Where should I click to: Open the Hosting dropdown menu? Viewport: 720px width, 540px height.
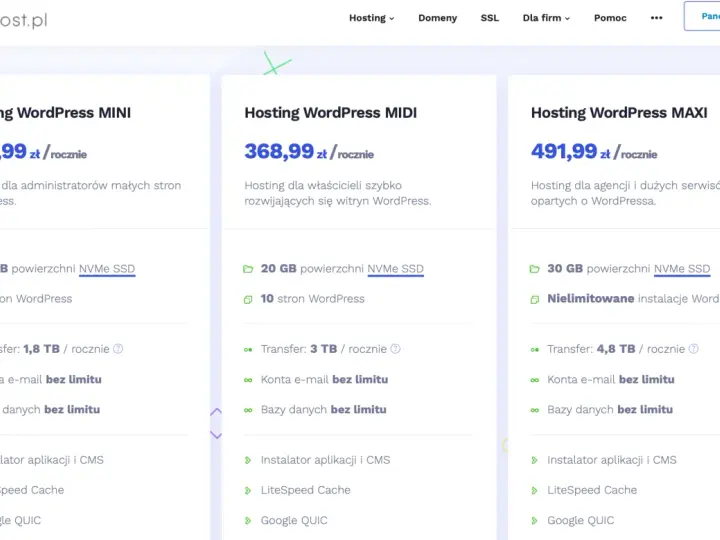371,18
